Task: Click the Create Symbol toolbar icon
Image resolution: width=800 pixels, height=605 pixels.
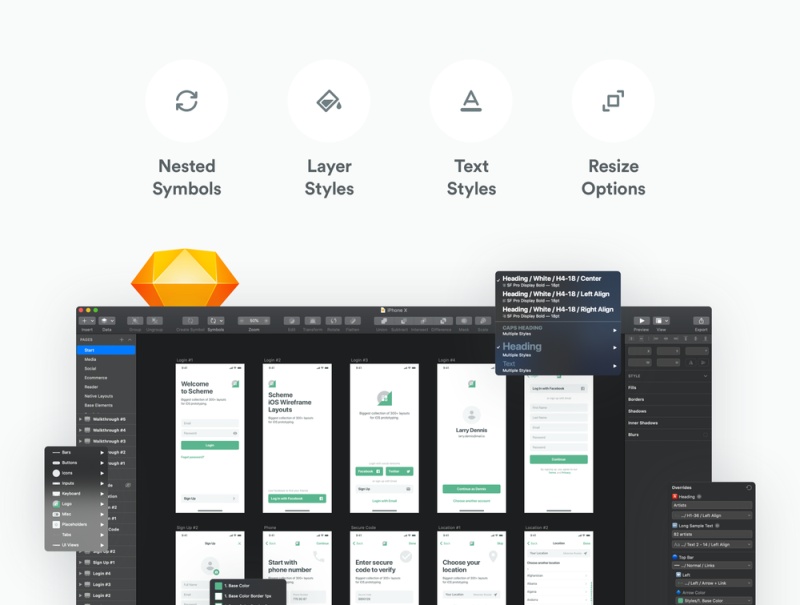Action: point(190,321)
